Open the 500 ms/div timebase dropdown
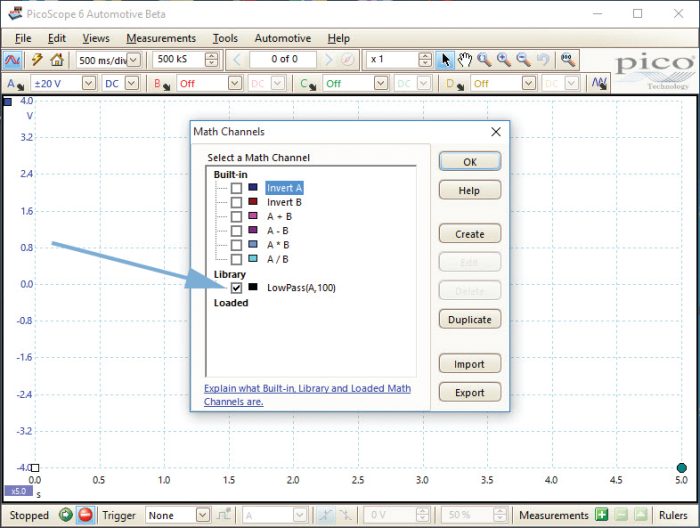This screenshot has width=700, height=528. point(134,59)
